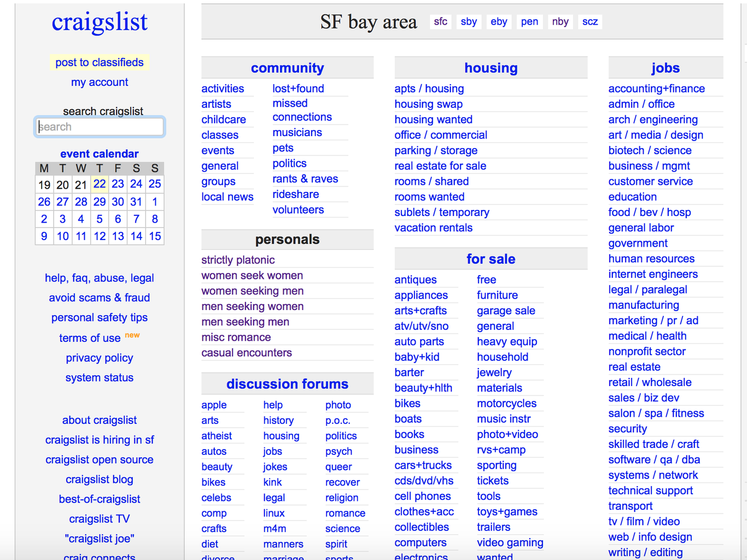Go to my account
The width and height of the screenshot is (747, 560).
coord(100,82)
